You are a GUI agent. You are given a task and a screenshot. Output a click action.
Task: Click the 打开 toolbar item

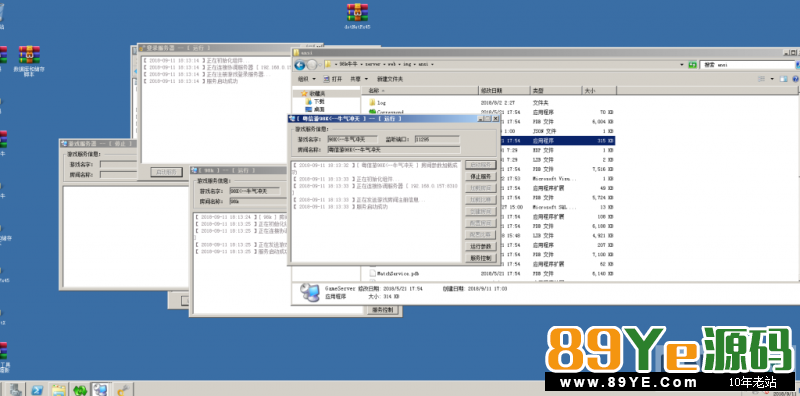[x=333, y=79]
